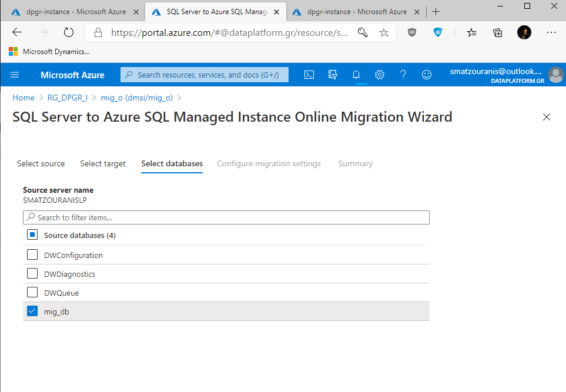Viewport: 566px width, 392px height.
Task: Open browser Settings and more menu
Action: click(551, 32)
